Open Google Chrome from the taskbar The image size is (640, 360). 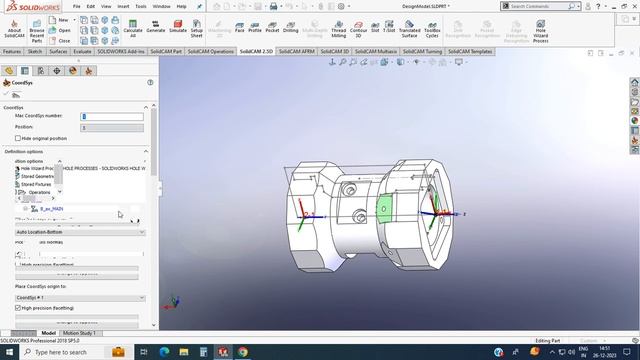(243, 352)
